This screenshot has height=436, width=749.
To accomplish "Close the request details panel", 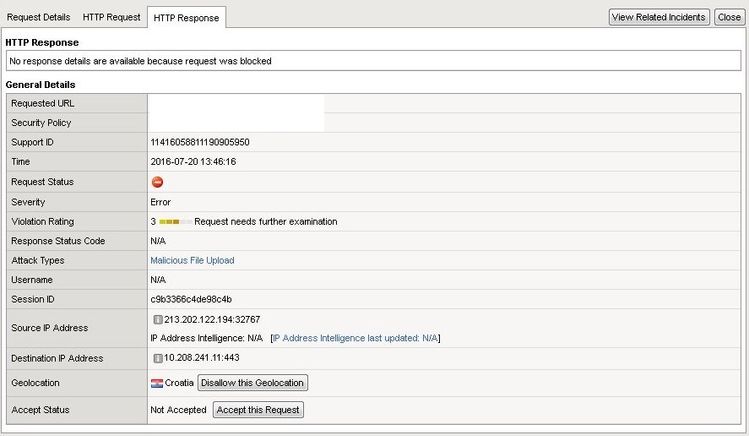I will click(x=729, y=17).
